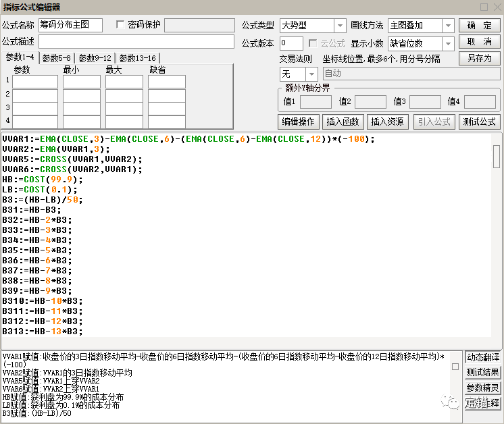Click the code line VVAR6:=CROSS(VVAR2,VVAR1);
504x424 pixels.
[x=72, y=169]
